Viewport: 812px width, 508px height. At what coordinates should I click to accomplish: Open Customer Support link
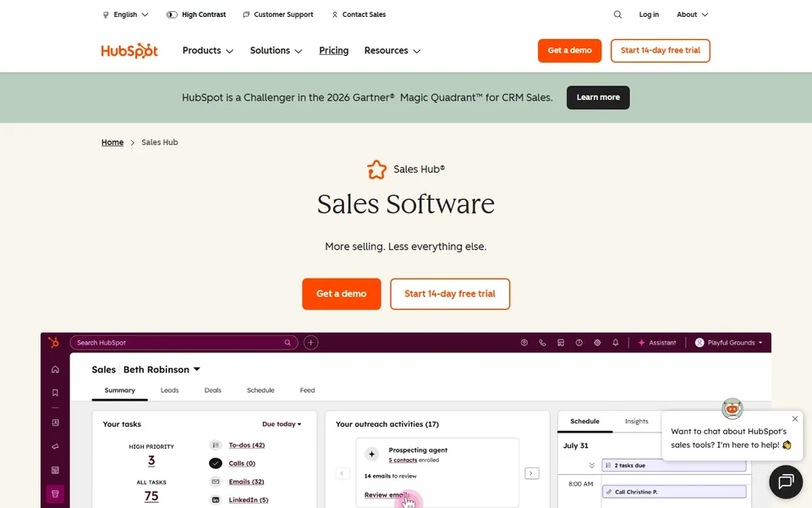278,14
